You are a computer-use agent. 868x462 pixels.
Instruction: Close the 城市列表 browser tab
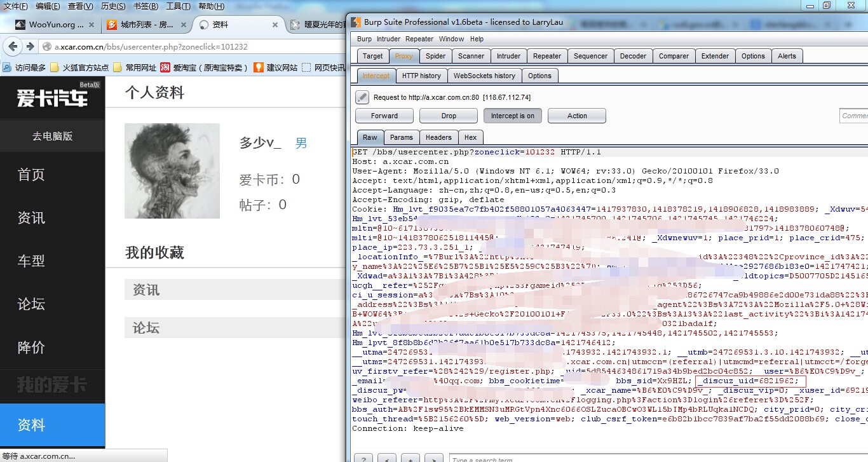click(182, 25)
